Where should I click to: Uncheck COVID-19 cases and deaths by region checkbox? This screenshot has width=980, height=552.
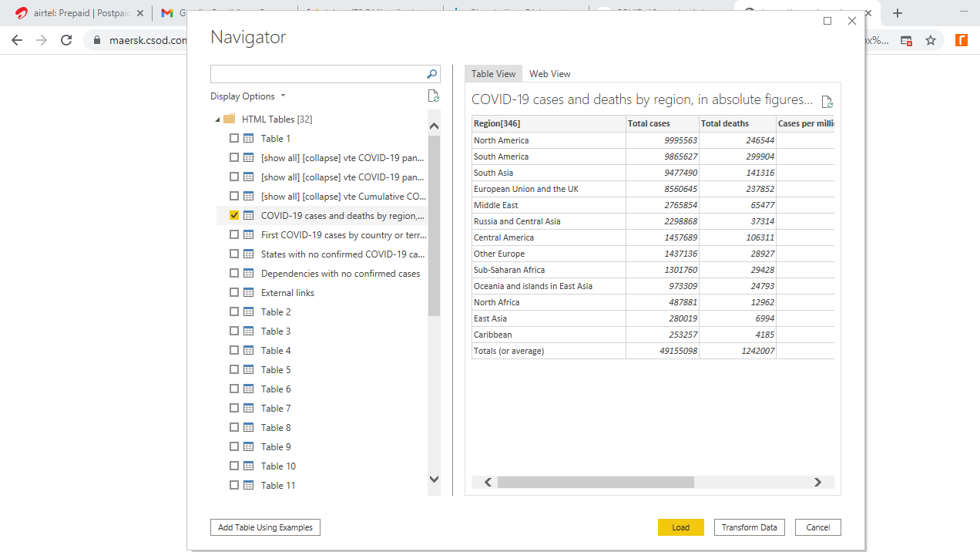click(x=234, y=216)
